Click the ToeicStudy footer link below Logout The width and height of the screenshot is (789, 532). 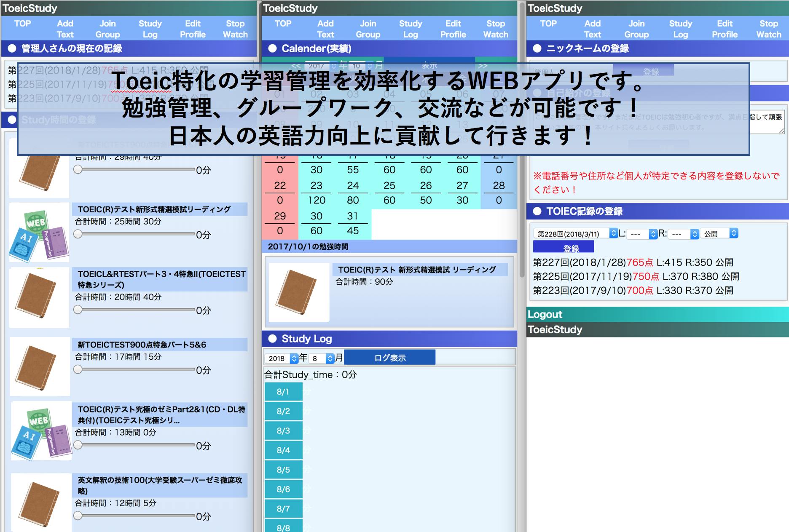point(555,329)
